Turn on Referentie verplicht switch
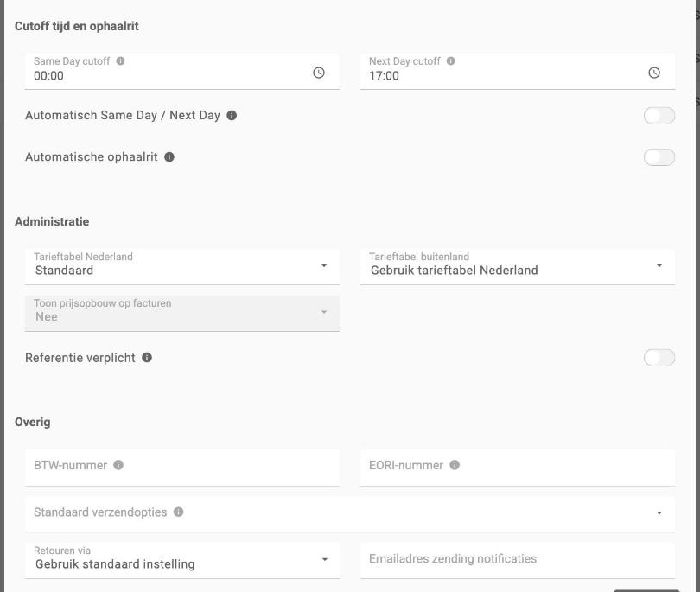The height and width of the screenshot is (592, 700). (x=659, y=358)
